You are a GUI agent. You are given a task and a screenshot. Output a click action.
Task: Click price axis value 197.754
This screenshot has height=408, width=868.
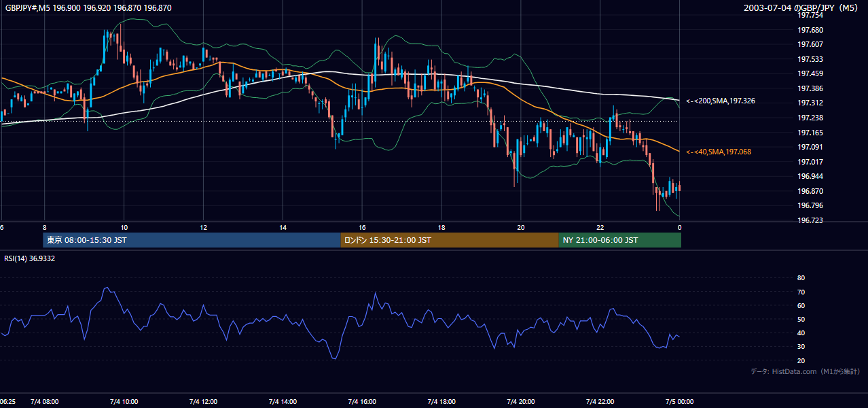coord(811,16)
